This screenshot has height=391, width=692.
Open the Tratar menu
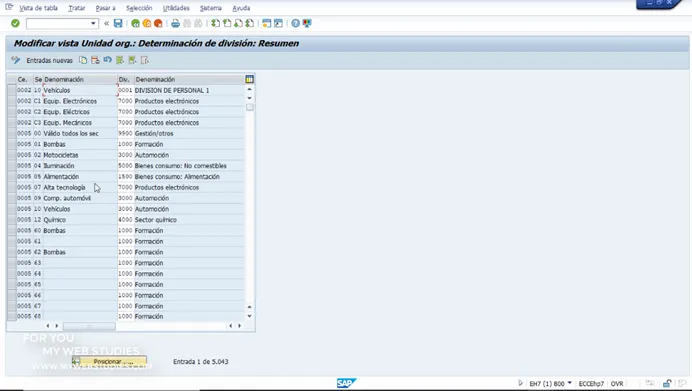tap(77, 8)
